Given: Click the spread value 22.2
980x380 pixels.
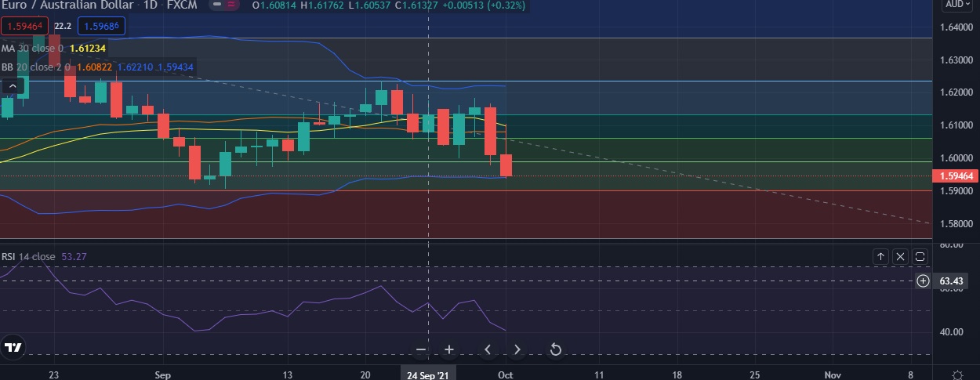Looking at the screenshot, I should [63, 26].
